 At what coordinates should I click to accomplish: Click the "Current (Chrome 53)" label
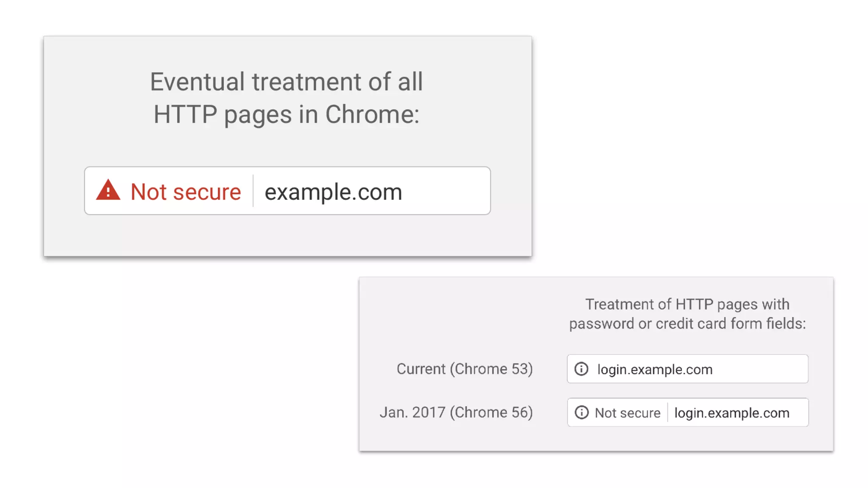coord(465,369)
